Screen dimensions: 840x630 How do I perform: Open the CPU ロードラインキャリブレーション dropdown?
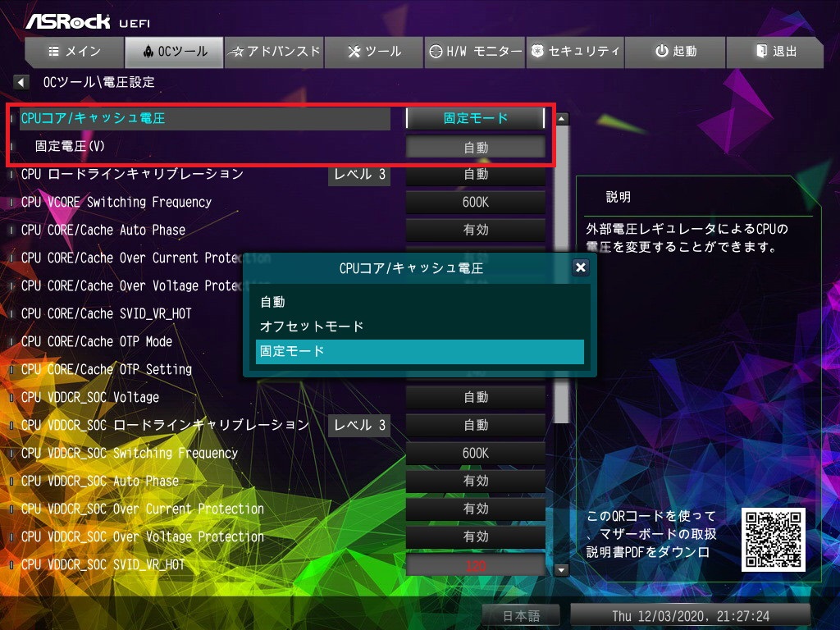[475, 175]
